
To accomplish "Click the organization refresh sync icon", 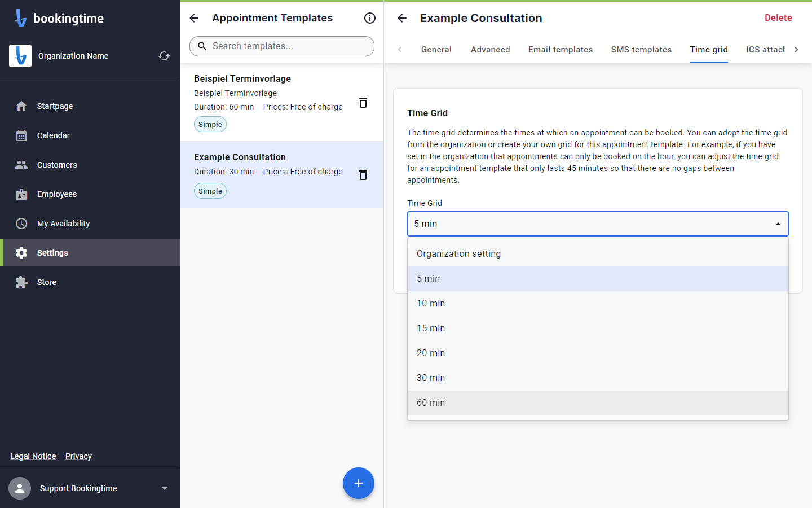I will 164,56.
